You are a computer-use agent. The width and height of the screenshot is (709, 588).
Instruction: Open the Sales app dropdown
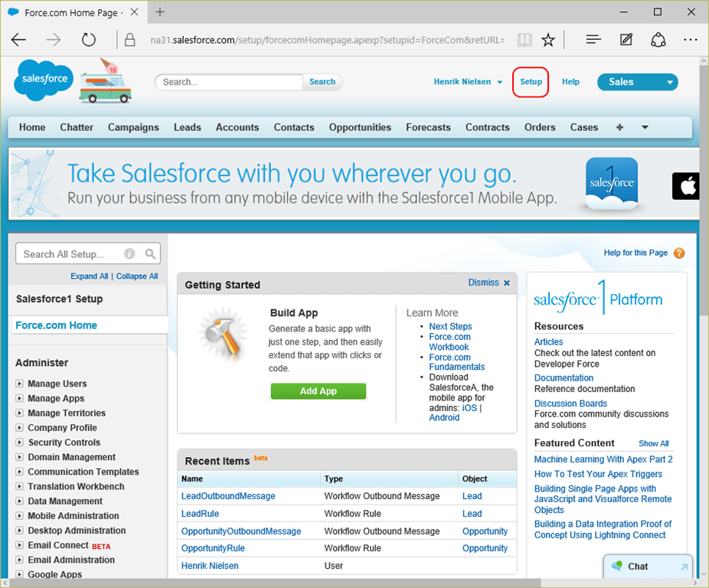click(638, 82)
